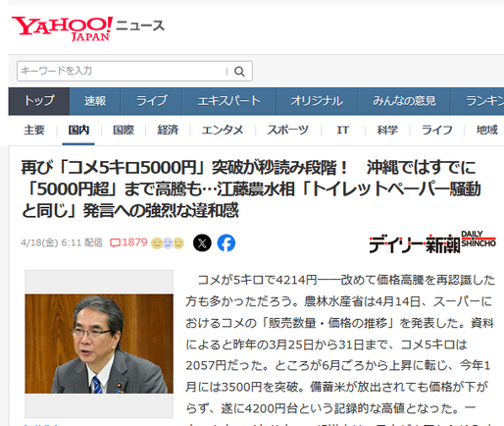This screenshot has width=504, height=426.
Task: Select the 国際 category
Action: (x=124, y=131)
